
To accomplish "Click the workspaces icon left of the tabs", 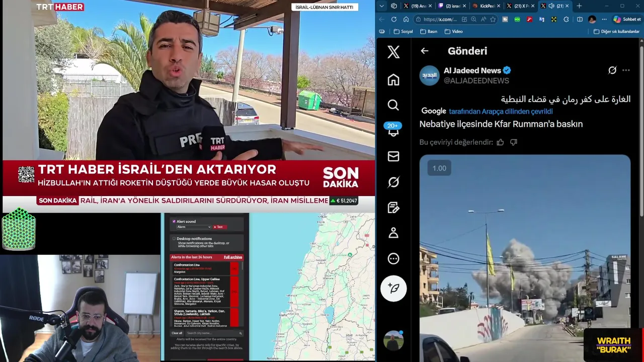I will click(394, 6).
